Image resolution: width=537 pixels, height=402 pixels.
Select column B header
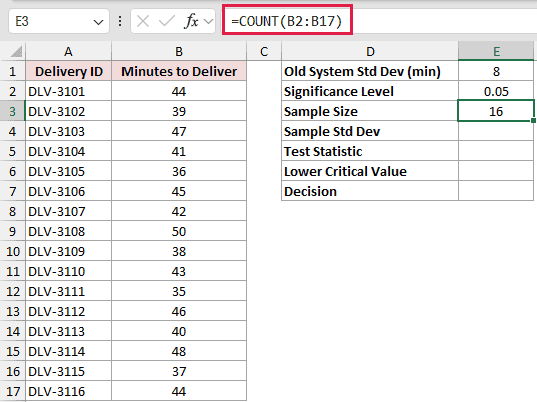(x=179, y=52)
